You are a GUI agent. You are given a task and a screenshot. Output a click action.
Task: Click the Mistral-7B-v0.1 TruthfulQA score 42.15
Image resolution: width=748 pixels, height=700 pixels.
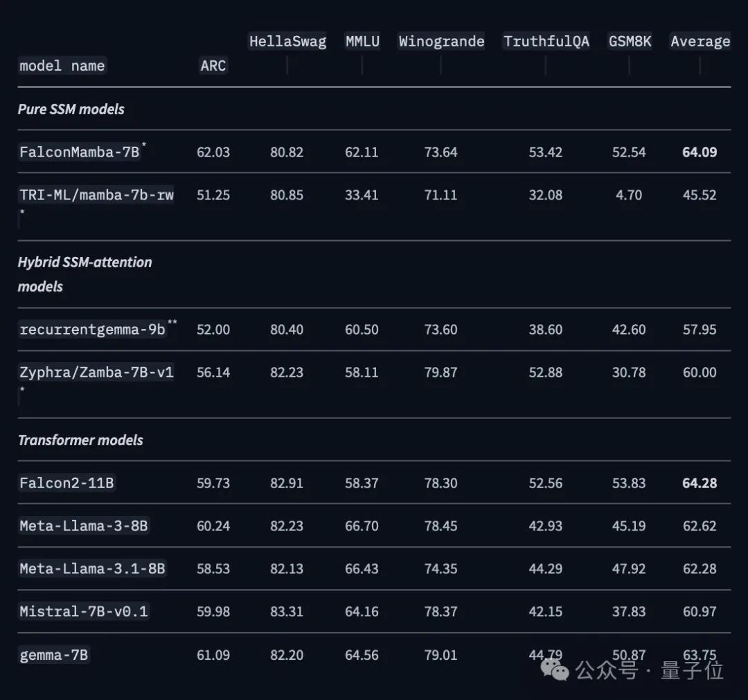click(546, 611)
